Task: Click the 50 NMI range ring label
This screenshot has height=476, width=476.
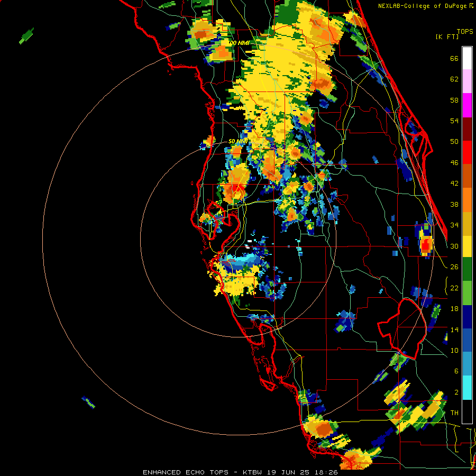Action: click(x=238, y=141)
